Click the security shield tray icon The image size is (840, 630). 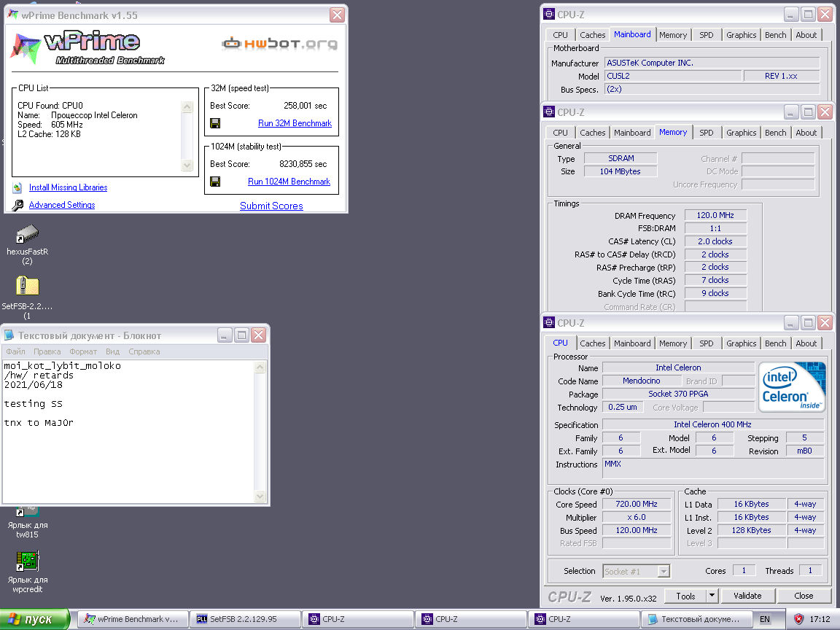point(798,619)
